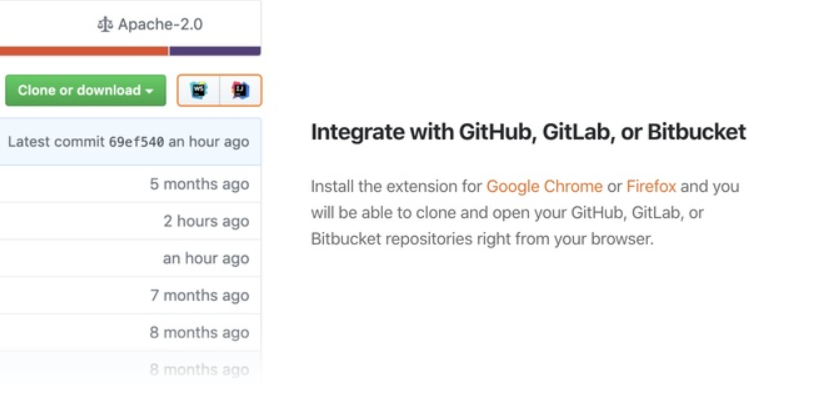Follow the Firefox extension link
This screenshot has width=817, height=407.
pos(651,187)
